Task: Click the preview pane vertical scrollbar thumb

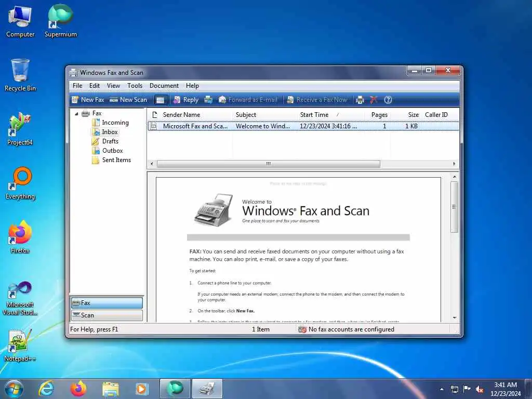Action: click(454, 207)
